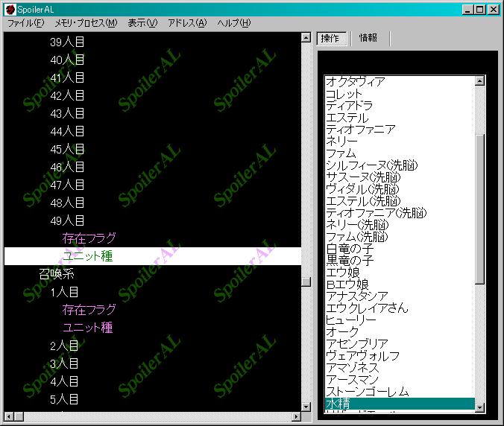Choose ストーンゴーレム in the unit list

tap(366, 392)
